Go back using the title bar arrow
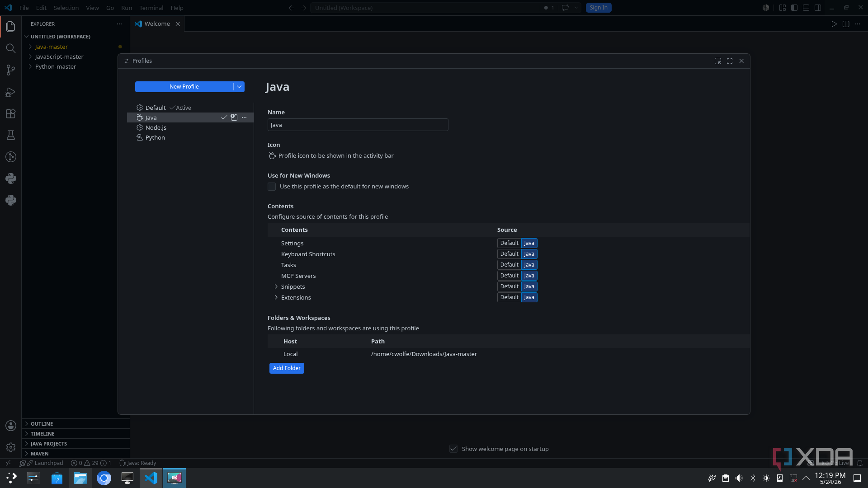Screen dimensions: 868x488 click(292, 8)
